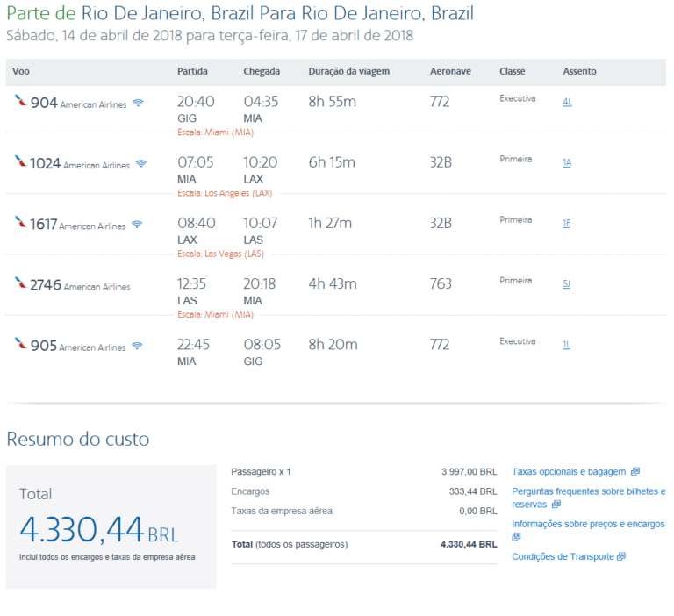The width and height of the screenshot is (674, 616).
Task: View seat 5J for flight 2746
Action: click(567, 284)
